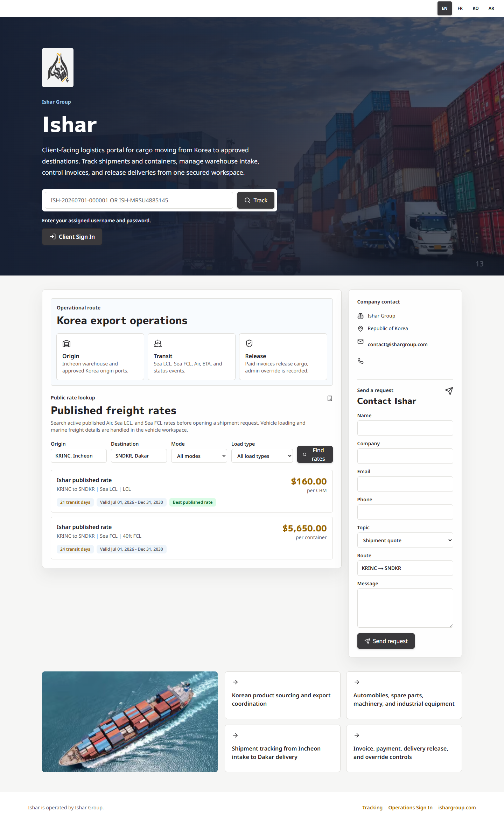The image size is (504, 823).
Task: Switch language to FR
Action: 460,8
